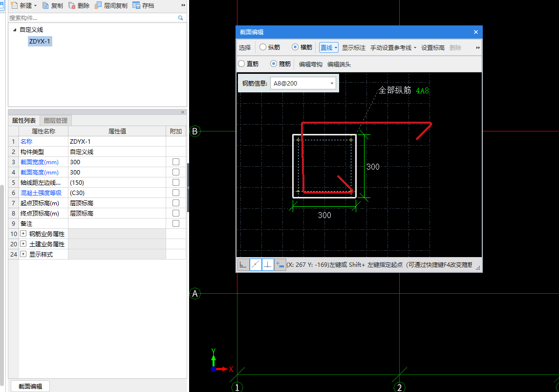
Task: Open the 直线 tool dropdown arrow
Action: [336, 48]
